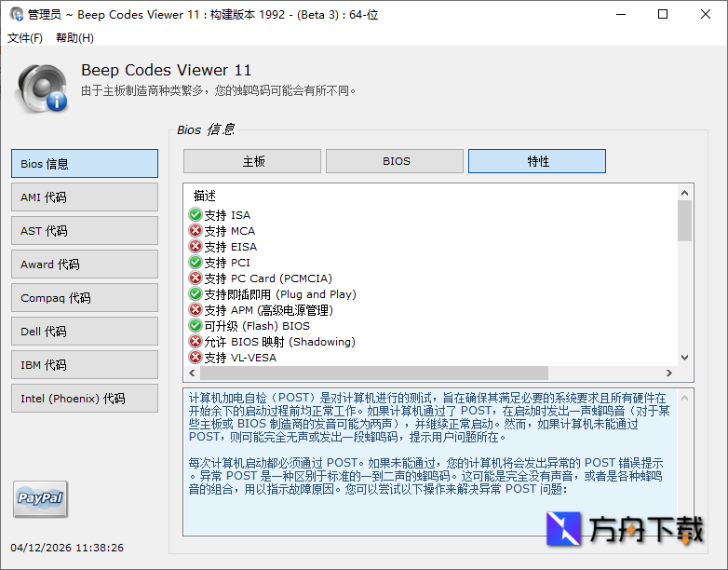Select the 支持 PC Card (PCMCIA) row text
The height and width of the screenshot is (570, 728).
tap(268, 278)
